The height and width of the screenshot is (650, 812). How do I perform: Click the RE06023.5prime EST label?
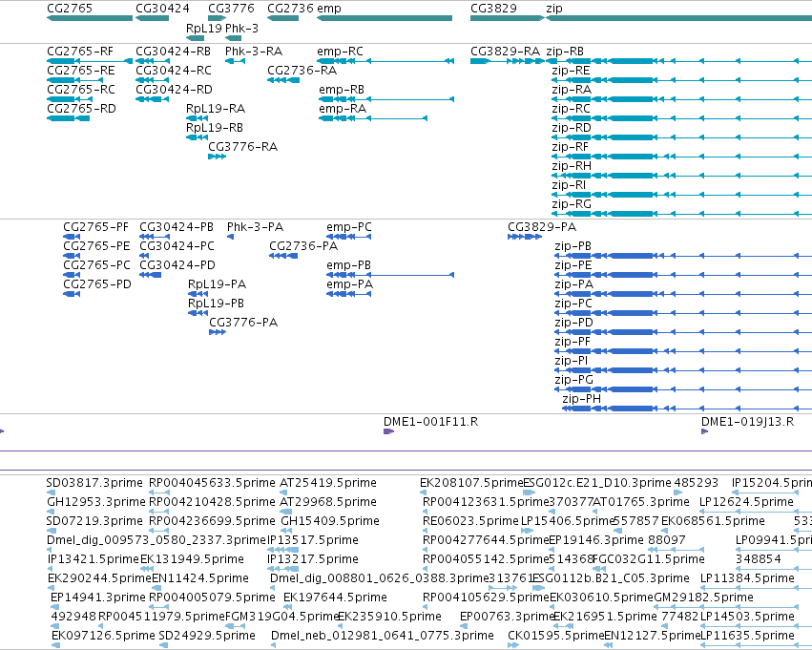coord(470,521)
